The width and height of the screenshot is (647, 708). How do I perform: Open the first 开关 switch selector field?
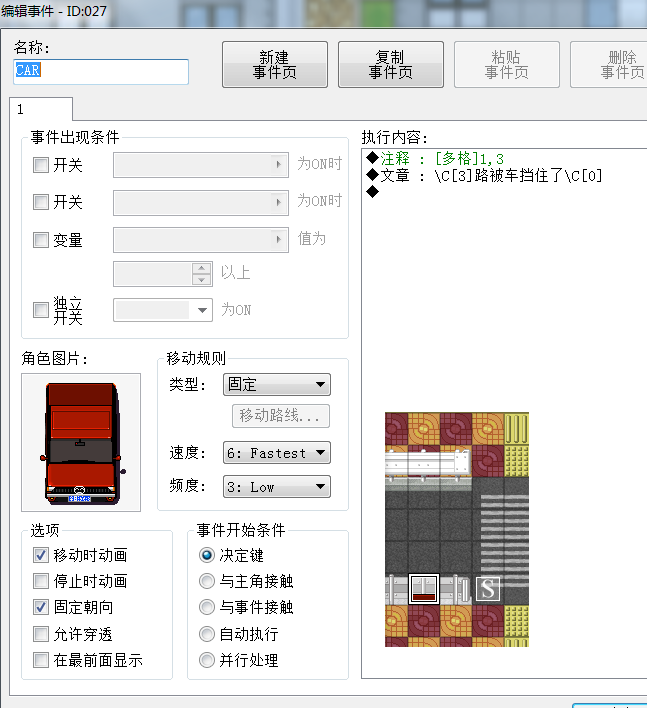point(201,165)
